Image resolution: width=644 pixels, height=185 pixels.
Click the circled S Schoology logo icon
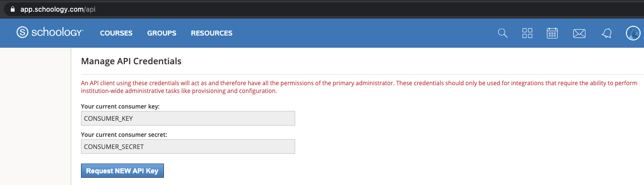[x=23, y=33]
